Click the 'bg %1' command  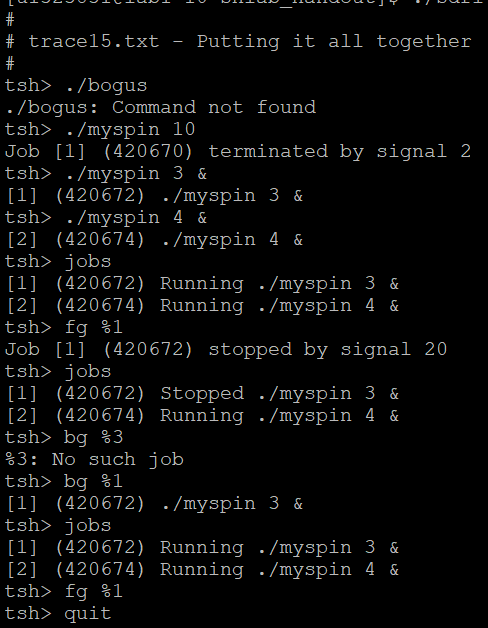pos(93,482)
